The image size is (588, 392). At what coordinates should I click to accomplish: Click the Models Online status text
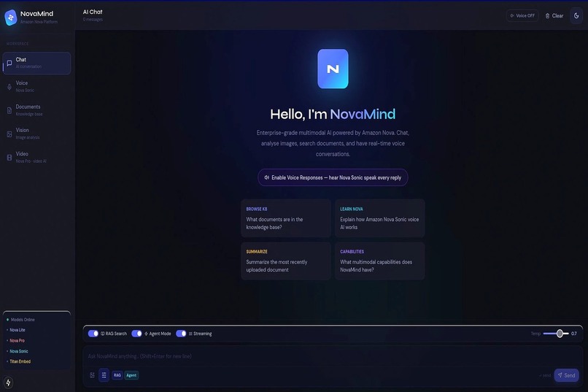click(23, 320)
